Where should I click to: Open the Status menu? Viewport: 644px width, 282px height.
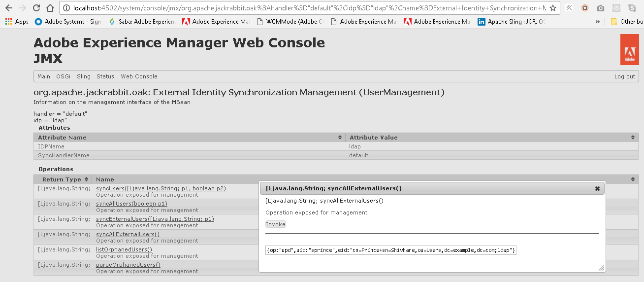pyautogui.click(x=105, y=76)
